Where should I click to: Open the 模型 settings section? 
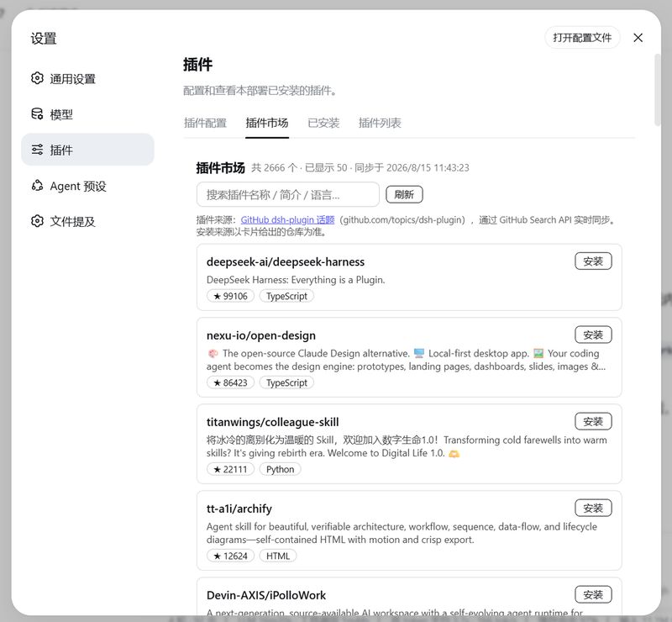pyautogui.click(x=87, y=114)
